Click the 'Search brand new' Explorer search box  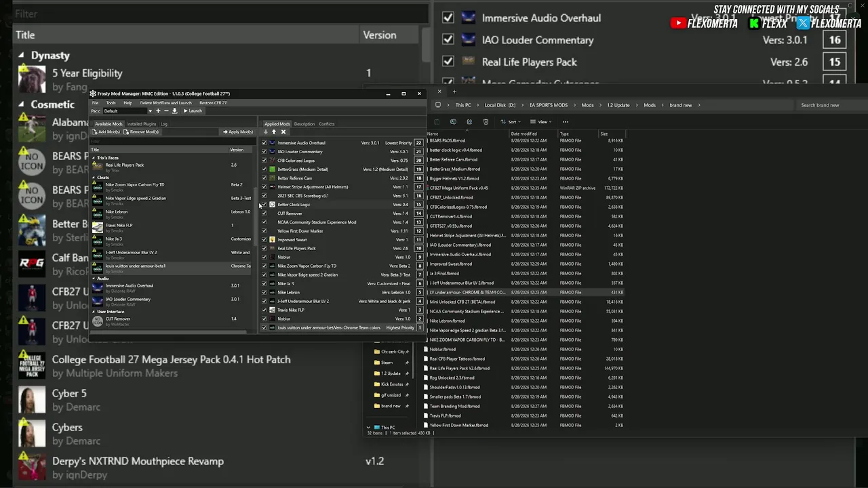click(831, 105)
